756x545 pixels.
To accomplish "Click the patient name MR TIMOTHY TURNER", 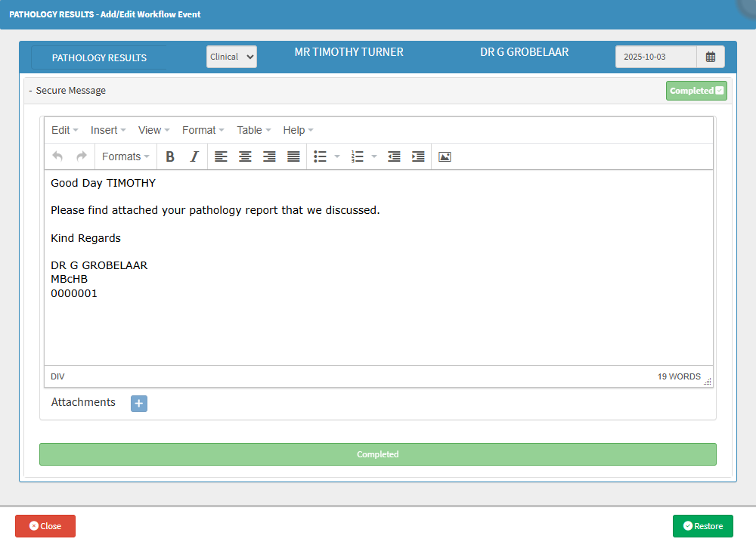I will (x=349, y=52).
